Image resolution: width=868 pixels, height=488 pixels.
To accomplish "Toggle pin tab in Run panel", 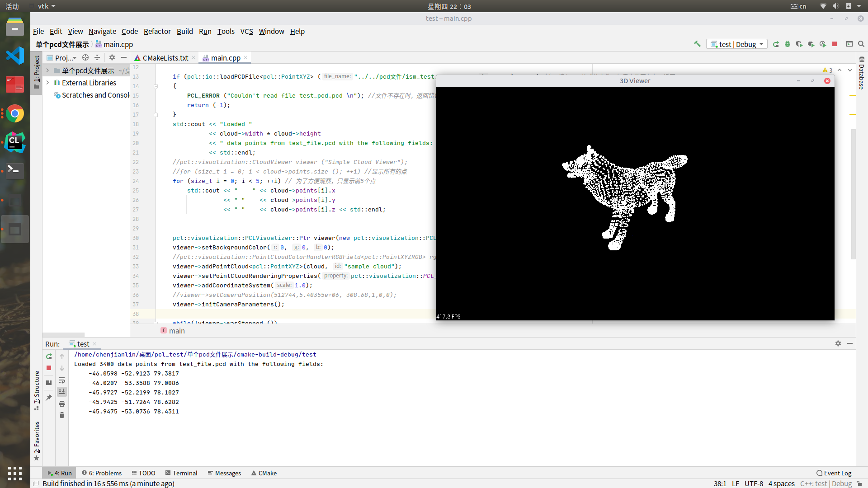I will click(49, 398).
